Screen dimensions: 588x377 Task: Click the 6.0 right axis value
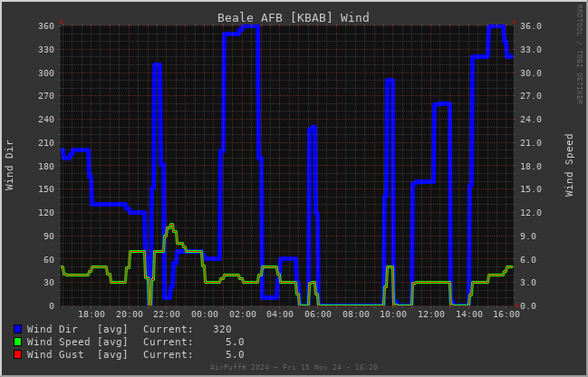tap(528, 259)
